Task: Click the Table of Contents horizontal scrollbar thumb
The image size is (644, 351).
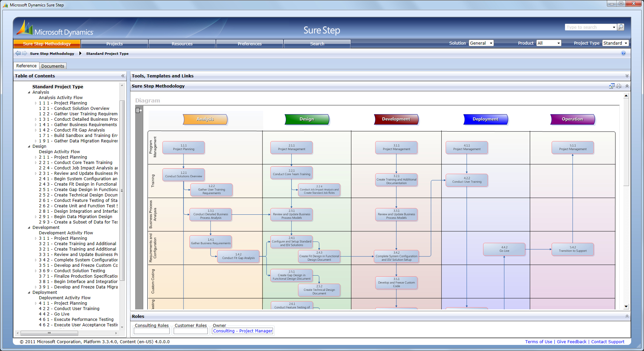Action: [x=49, y=333]
